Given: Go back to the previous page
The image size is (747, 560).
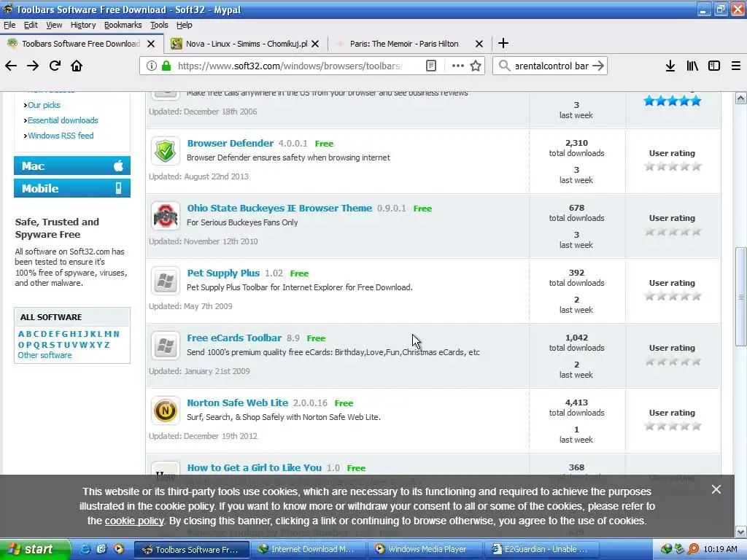Looking at the screenshot, I should [x=11, y=66].
